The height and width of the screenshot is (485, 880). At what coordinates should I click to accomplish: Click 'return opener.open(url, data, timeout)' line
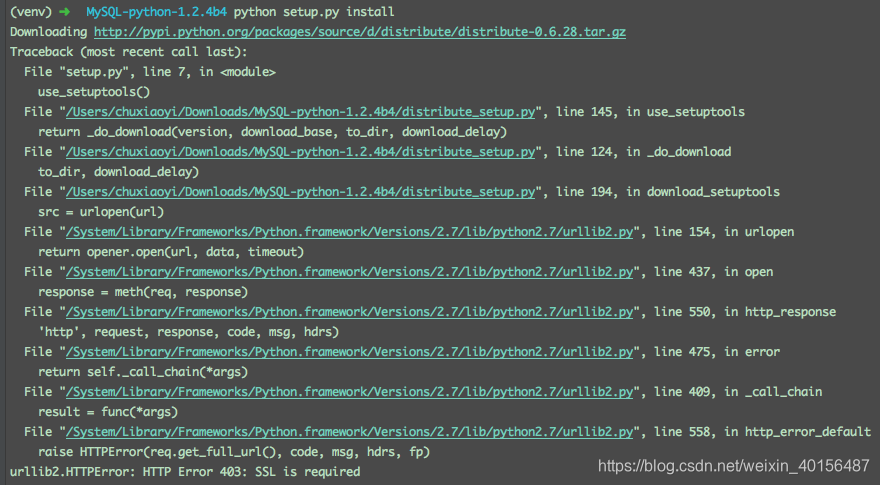click(x=171, y=252)
